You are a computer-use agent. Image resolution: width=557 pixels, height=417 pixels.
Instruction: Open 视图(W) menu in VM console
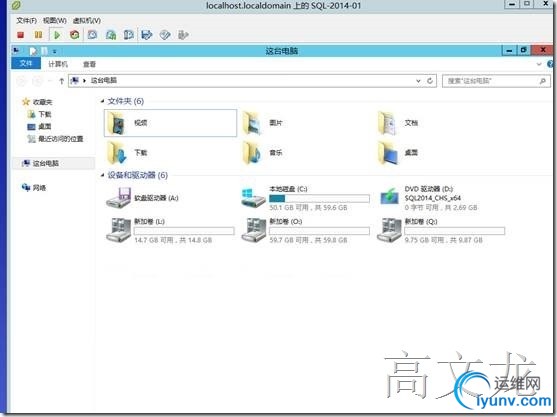point(55,21)
